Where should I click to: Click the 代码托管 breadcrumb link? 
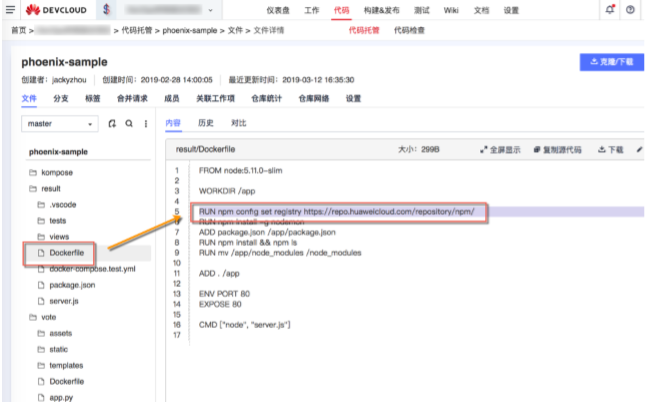point(137,30)
